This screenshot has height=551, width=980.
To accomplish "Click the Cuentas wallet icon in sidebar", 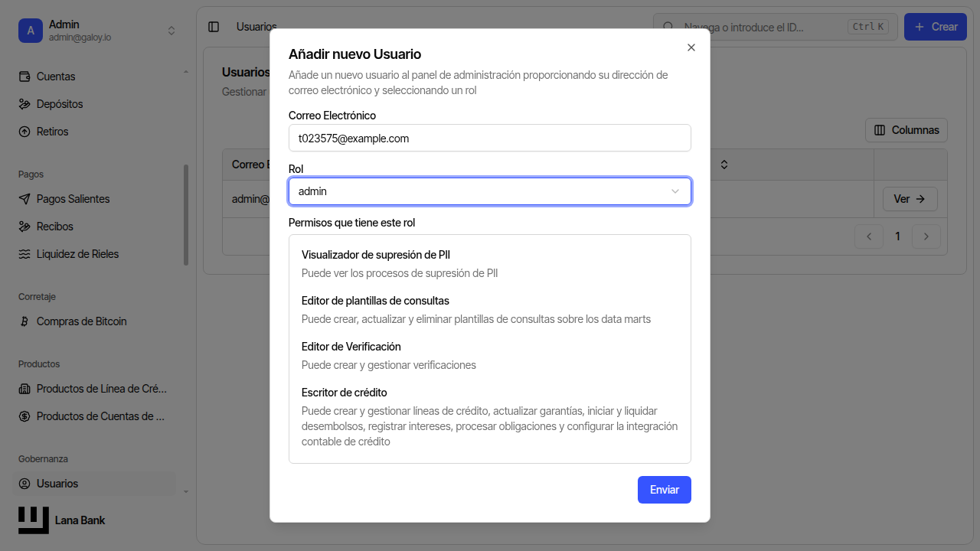I will (x=24, y=77).
